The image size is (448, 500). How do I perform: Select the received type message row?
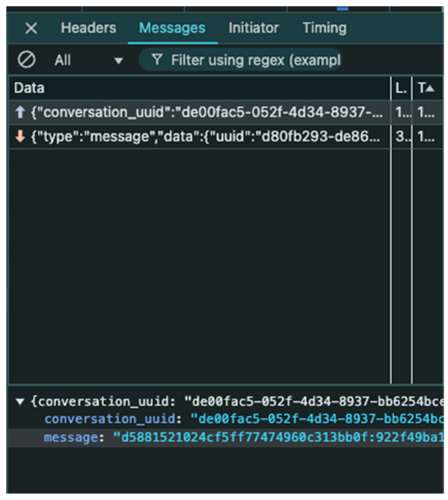[x=205, y=137]
